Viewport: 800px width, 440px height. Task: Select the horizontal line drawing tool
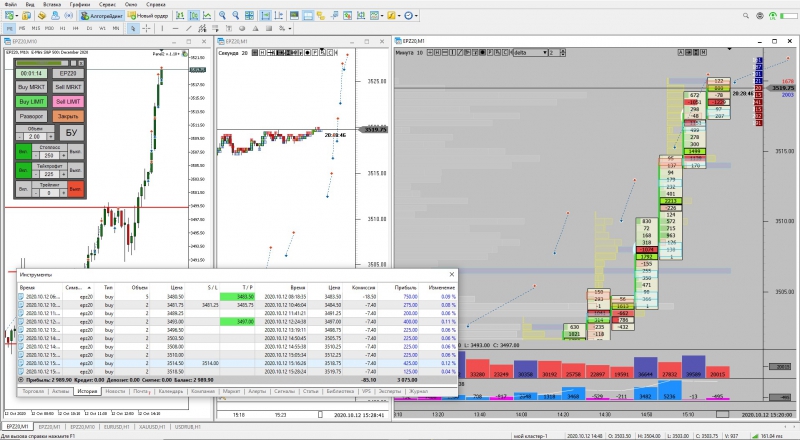pyautogui.click(x=176, y=29)
